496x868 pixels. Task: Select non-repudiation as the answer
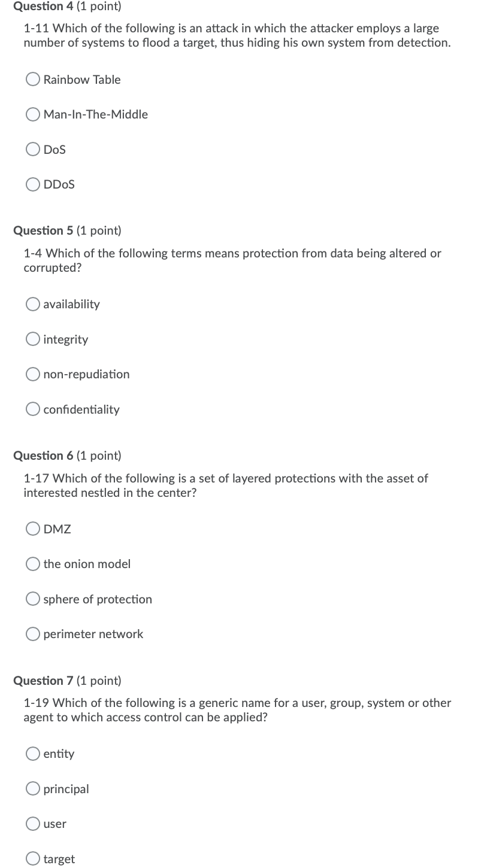click(x=33, y=374)
